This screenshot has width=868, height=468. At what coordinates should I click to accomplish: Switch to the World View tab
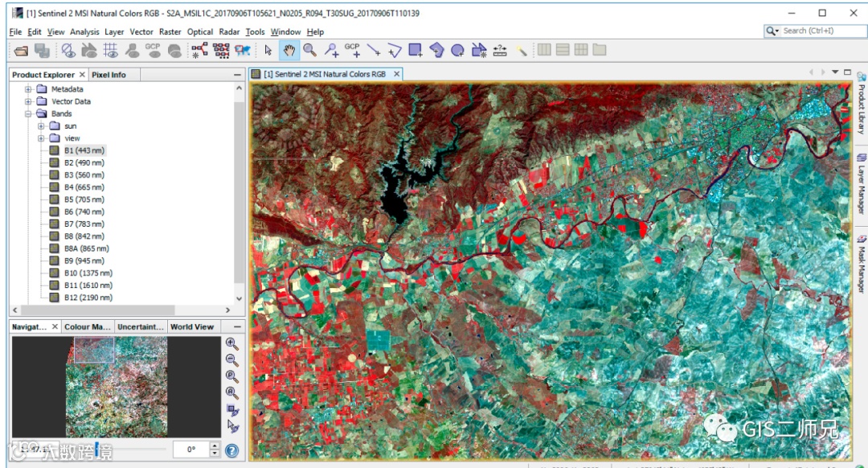point(192,326)
